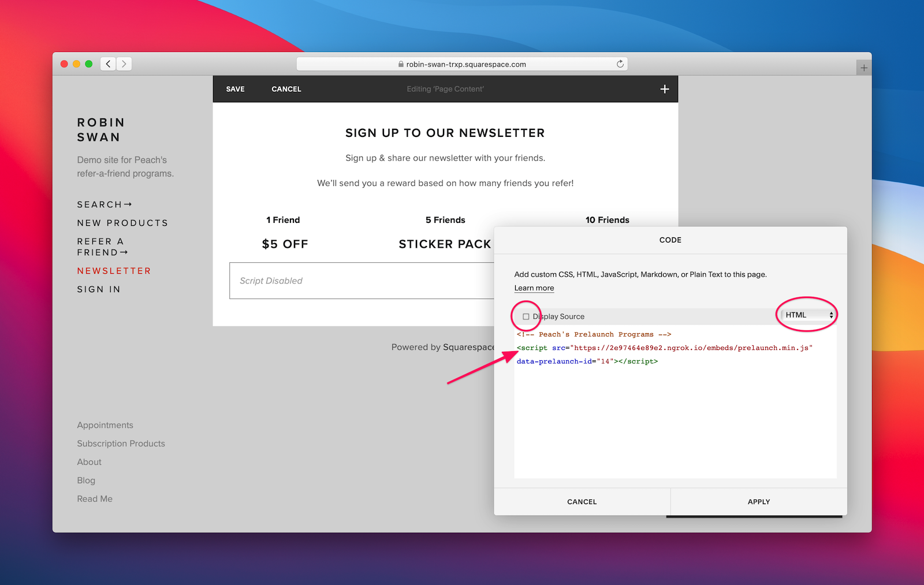This screenshot has width=924, height=585.
Task: Click the '$5 OFF' reward text
Action: click(285, 244)
